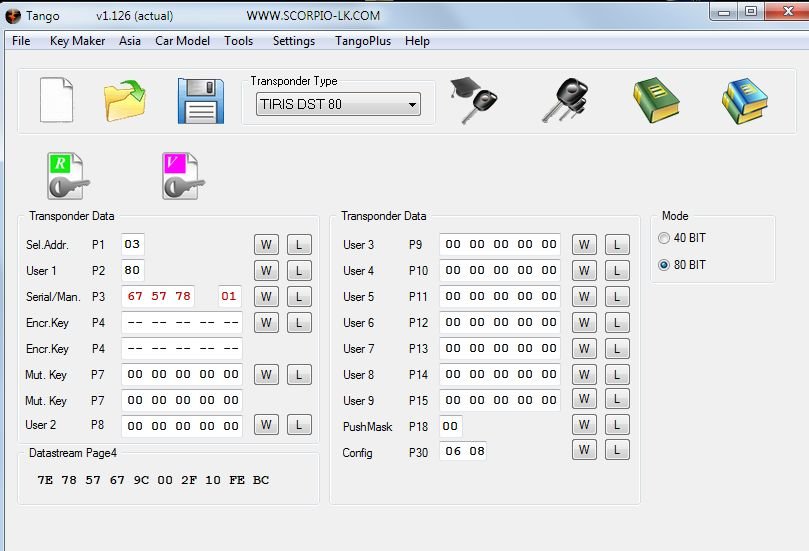Open the TangoPlus menu
This screenshot has width=809, height=551.
coord(363,41)
